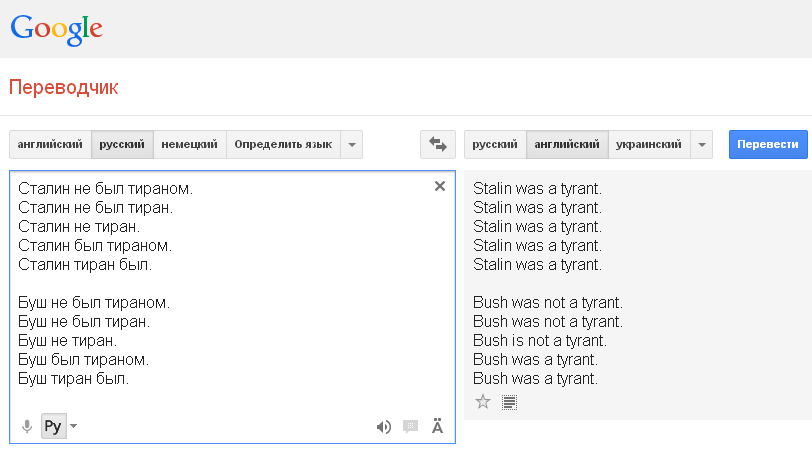Click source line 'Буш не тиран.'

[x=68, y=341]
